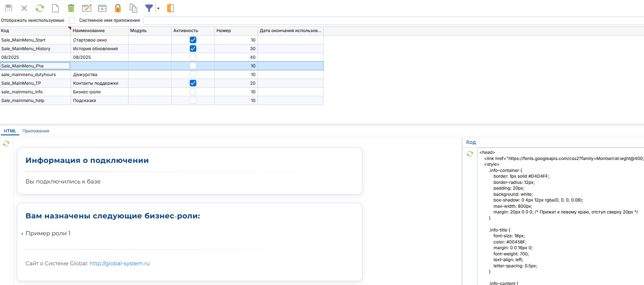Image resolution: width=644 pixels, height=285 pixels.
Task: Click the Sale_MainMenu_Pha code editing field
Action: (x=35, y=66)
